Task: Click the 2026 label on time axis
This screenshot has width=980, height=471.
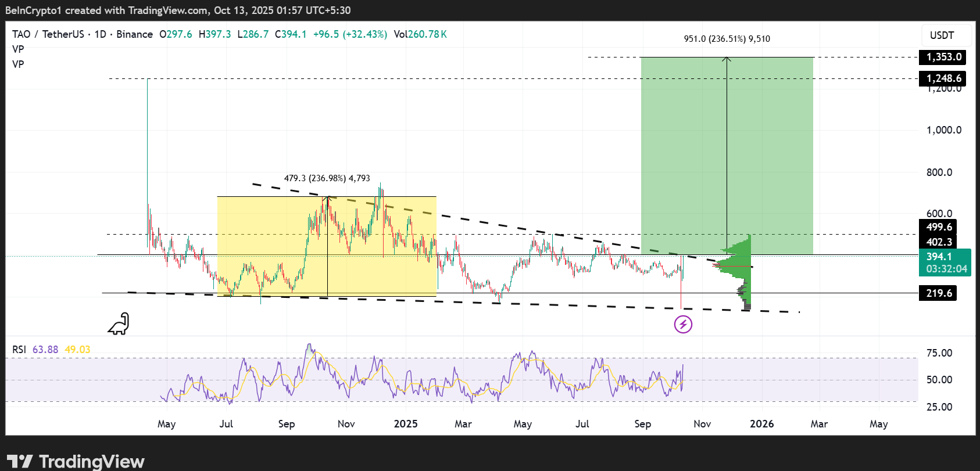Action: pyautogui.click(x=761, y=424)
